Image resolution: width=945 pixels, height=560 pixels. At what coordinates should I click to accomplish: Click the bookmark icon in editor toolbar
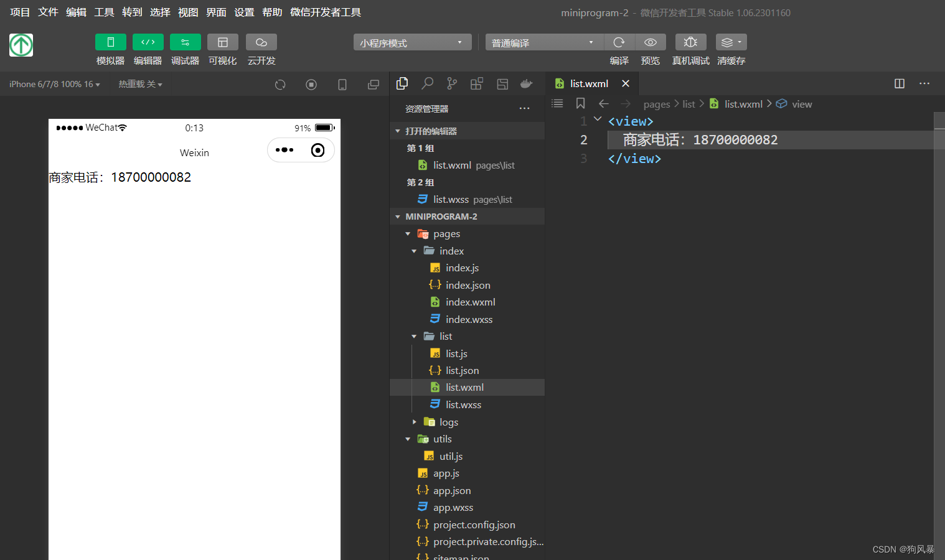[x=580, y=103]
